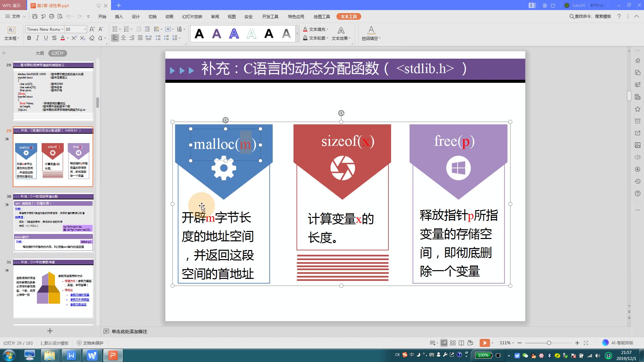
Task: Click the Decrease Indent icon
Action: [x=139, y=29]
